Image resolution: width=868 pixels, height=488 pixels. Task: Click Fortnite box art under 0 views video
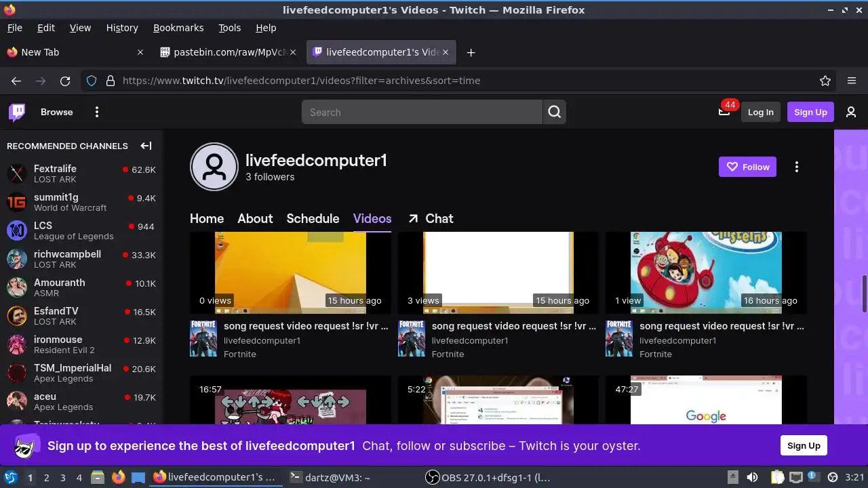(203, 338)
